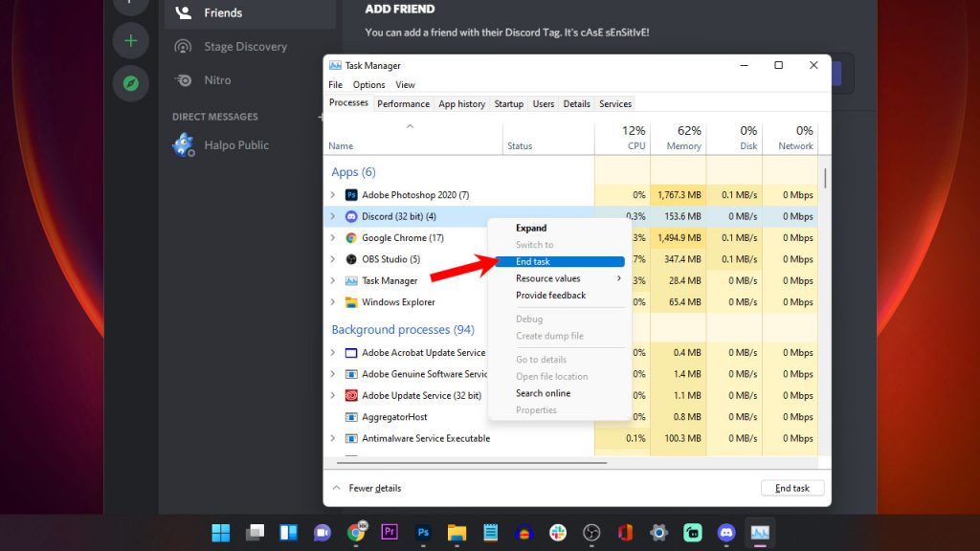Screen dimensions: 980x551
Task: Click the Discord process icon in the list
Action: (x=351, y=216)
